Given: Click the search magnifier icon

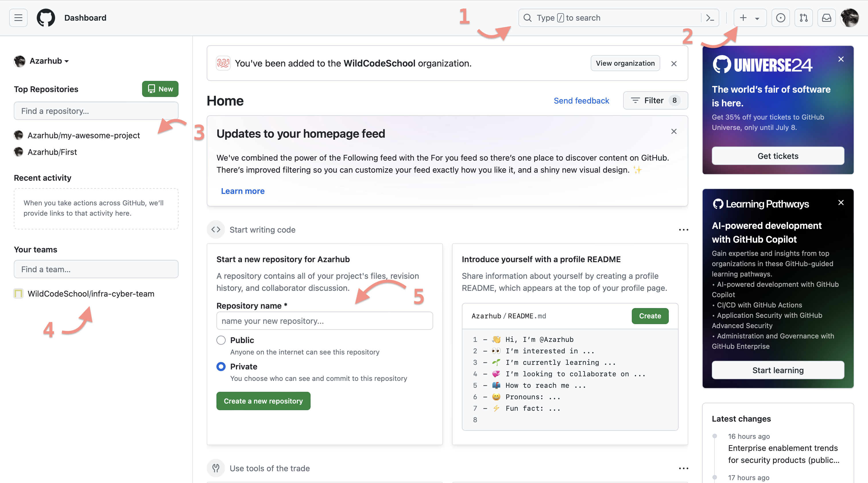Looking at the screenshot, I should 528,18.
